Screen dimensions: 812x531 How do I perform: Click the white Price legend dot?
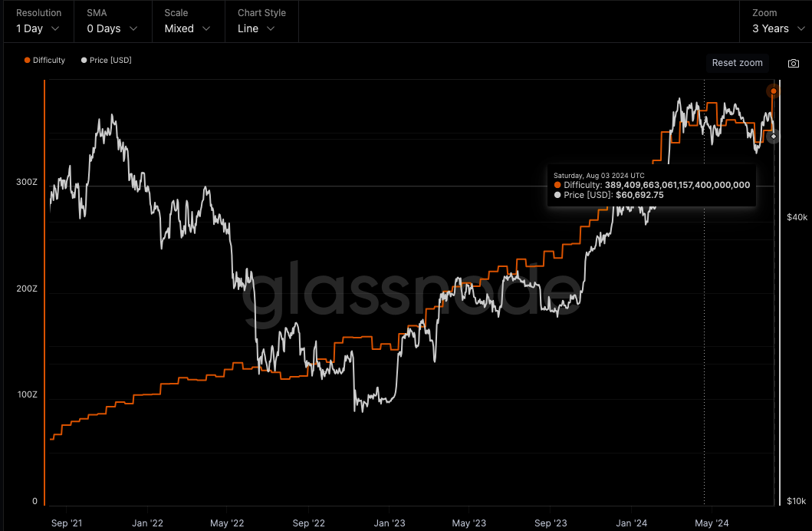84,60
